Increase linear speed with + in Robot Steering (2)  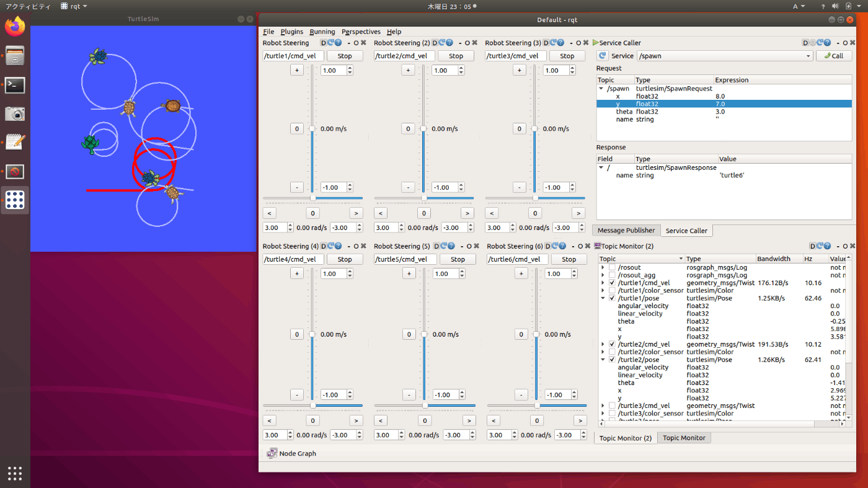(408, 70)
